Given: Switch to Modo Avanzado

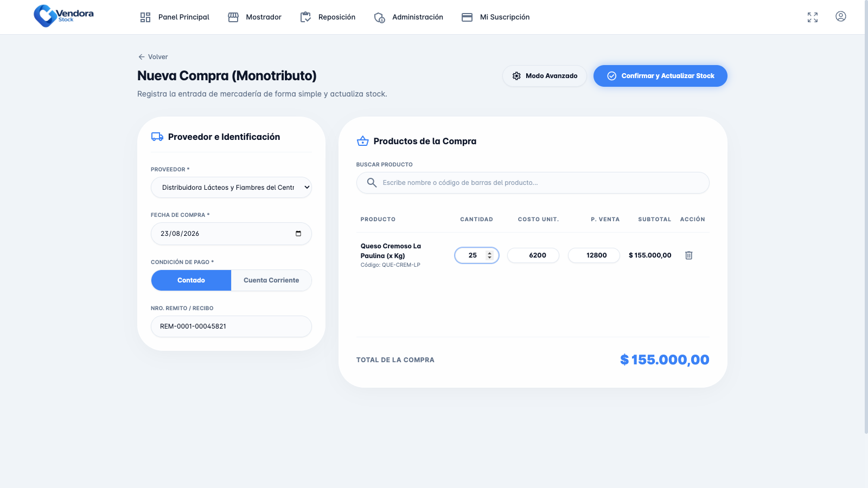Looking at the screenshot, I should (x=544, y=76).
